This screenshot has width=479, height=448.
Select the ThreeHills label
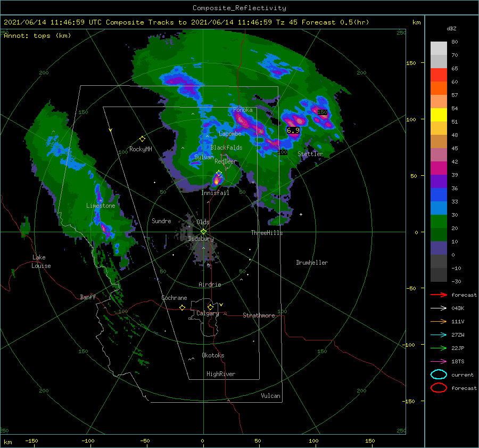[x=267, y=233]
